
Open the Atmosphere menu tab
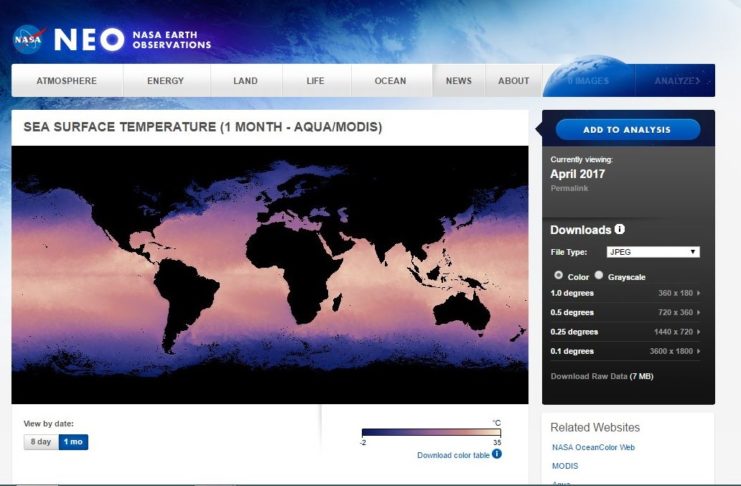point(67,81)
